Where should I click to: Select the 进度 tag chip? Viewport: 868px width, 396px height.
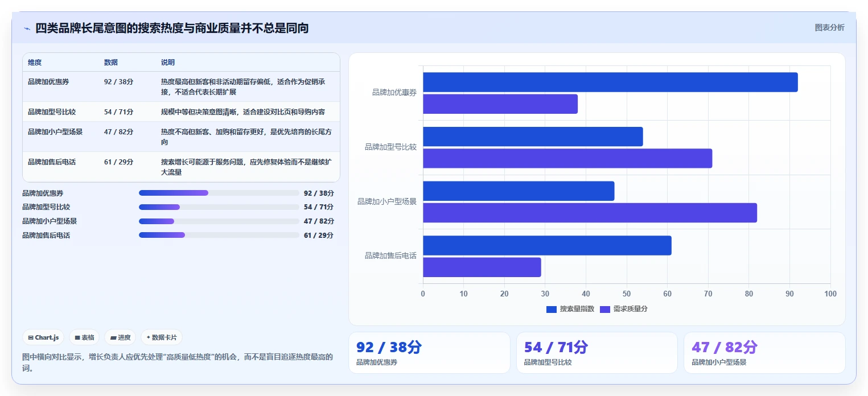pyautogui.click(x=120, y=337)
